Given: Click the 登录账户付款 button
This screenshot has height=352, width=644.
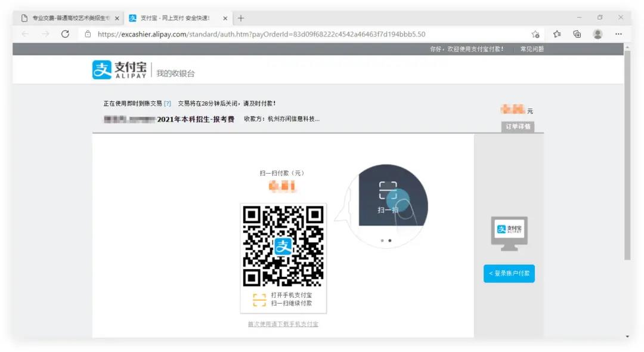Looking at the screenshot, I should (509, 274).
